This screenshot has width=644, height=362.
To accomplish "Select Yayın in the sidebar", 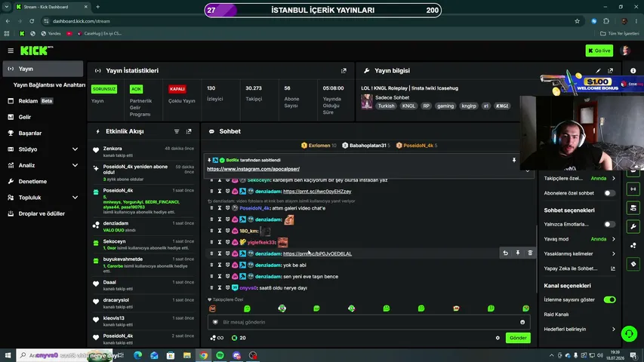I will pos(43,69).
